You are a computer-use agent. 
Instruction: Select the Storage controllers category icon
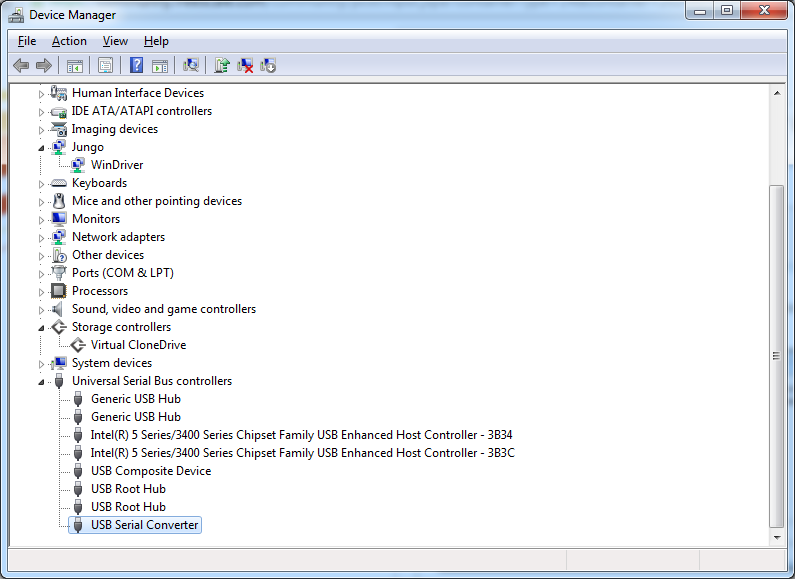pyautogui.click(x=59, y=327)
